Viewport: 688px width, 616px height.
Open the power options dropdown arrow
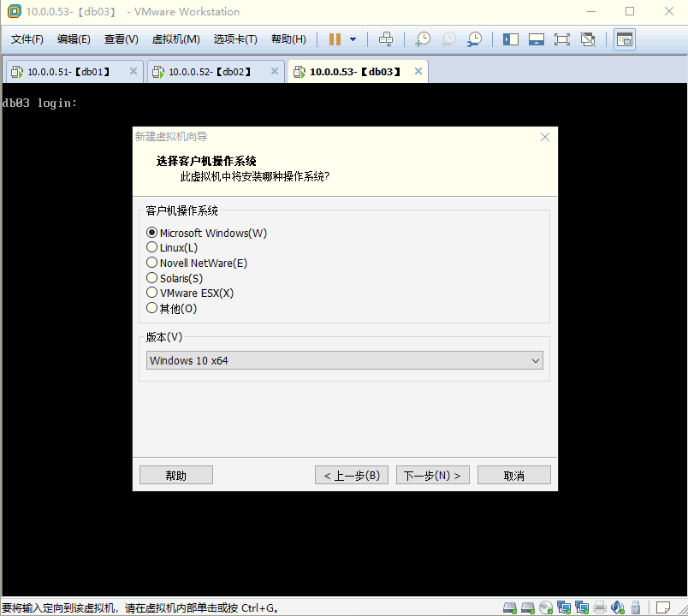[353, 39]
